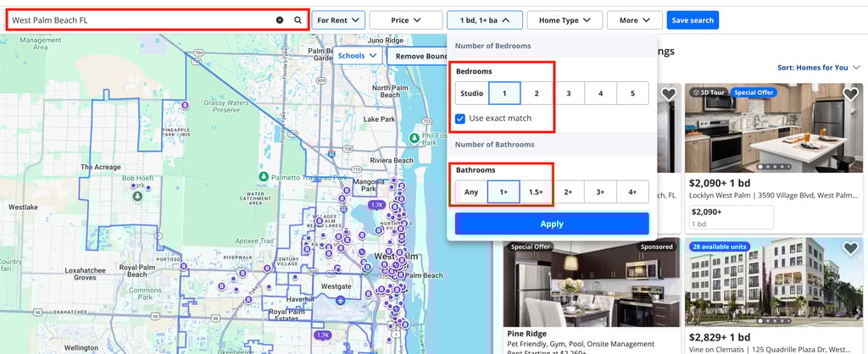Clear the West Palm Beach FL search text
Screen dimensions: 868x354
pos(280,20)
